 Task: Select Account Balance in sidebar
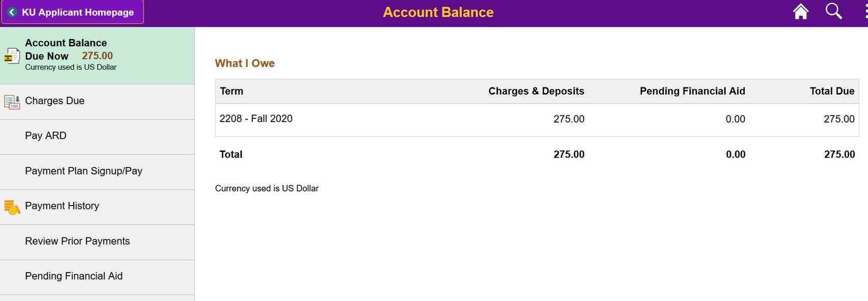tap(97, 55)
